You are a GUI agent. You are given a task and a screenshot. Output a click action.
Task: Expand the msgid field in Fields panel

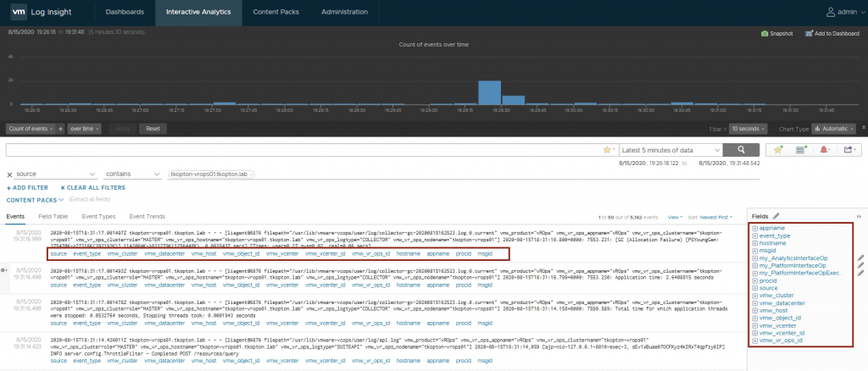point(755,251)
